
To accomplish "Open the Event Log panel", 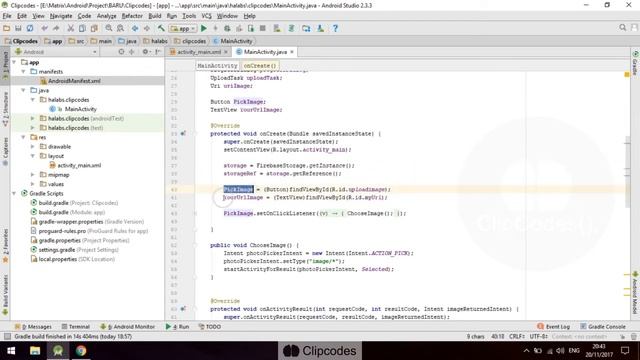I will (553, 327).
